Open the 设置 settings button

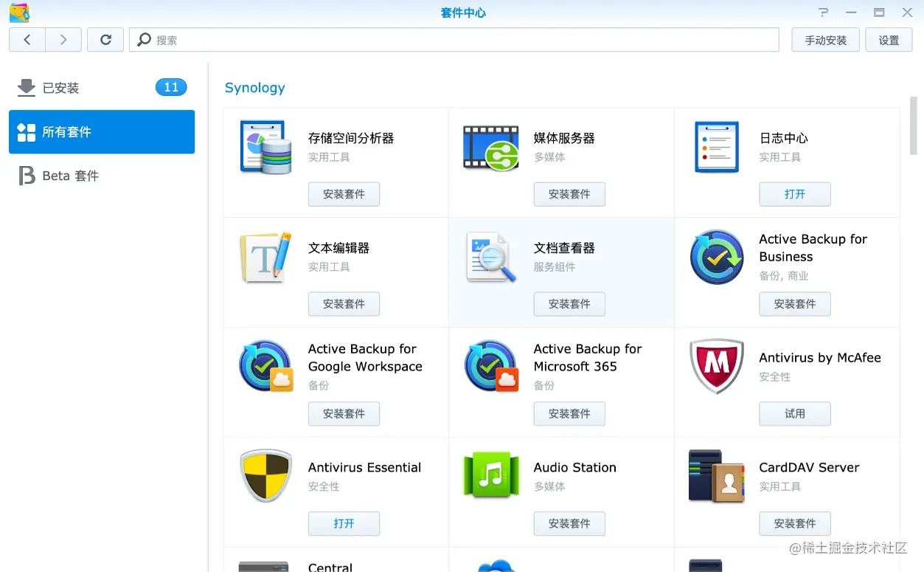pos(889,40)
